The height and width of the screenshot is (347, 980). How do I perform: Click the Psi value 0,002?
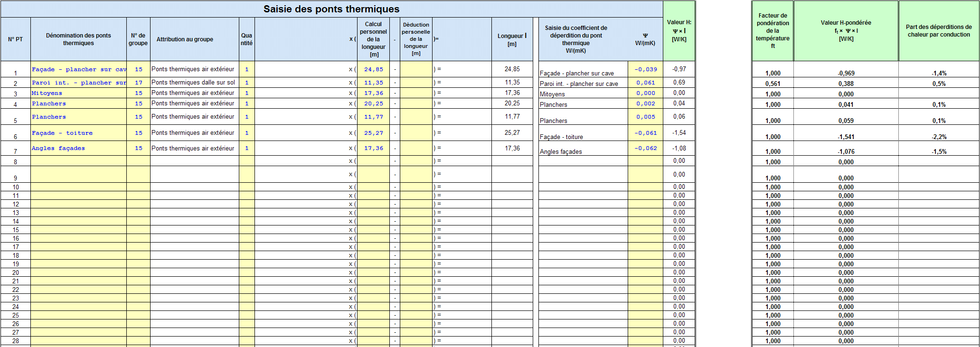tap(646, 103)
